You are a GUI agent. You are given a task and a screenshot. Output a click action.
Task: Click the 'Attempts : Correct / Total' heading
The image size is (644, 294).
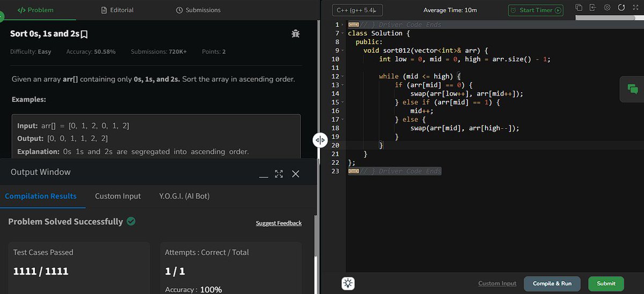(207, 252)
